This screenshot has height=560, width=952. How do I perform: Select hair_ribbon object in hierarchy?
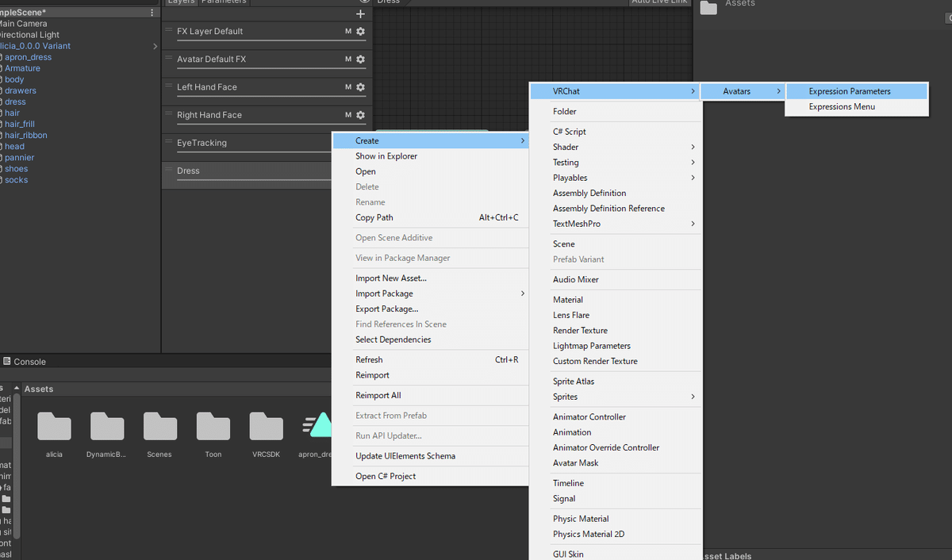(x=26, y=135)
